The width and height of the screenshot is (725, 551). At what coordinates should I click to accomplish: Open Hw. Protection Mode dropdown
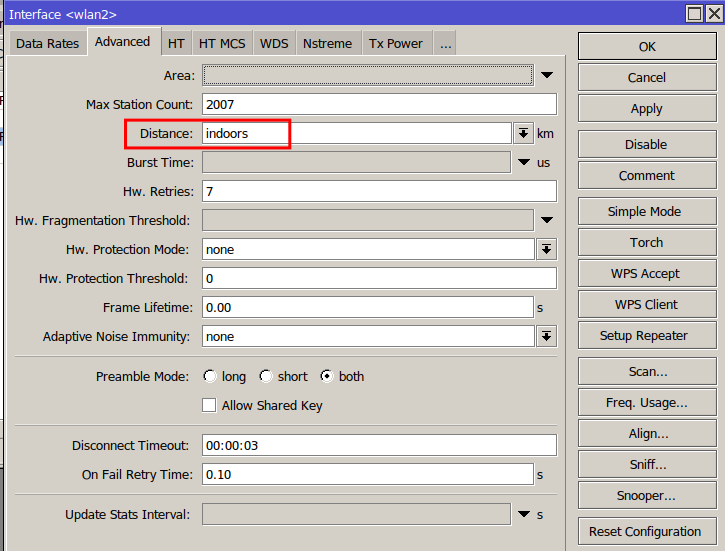tap(546, 249)
